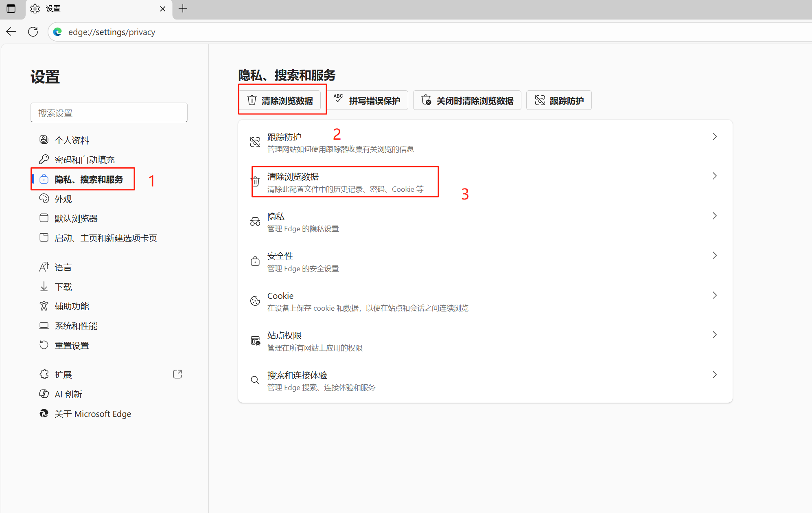This screenshot has width=812, height=513.
Task: Select 外观 in settings sidebar
Action: [x=63, y=199]
